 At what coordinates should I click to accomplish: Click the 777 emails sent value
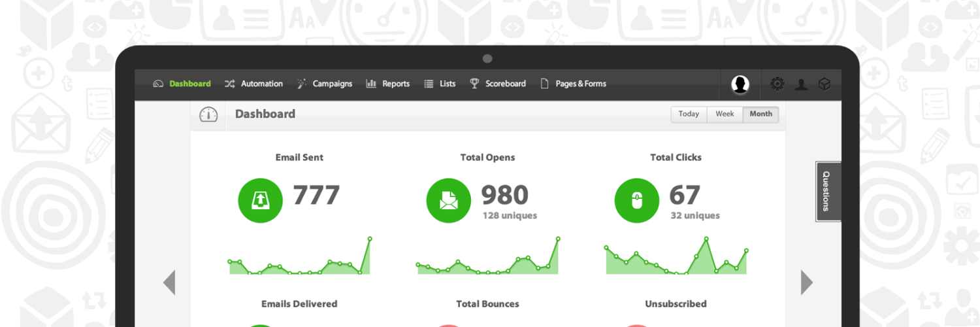[x=316, y=195]
